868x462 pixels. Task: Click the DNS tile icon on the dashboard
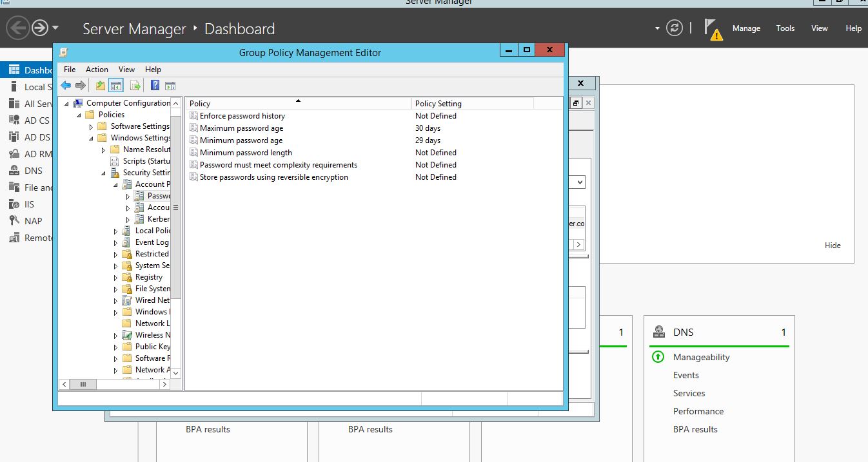659,332
